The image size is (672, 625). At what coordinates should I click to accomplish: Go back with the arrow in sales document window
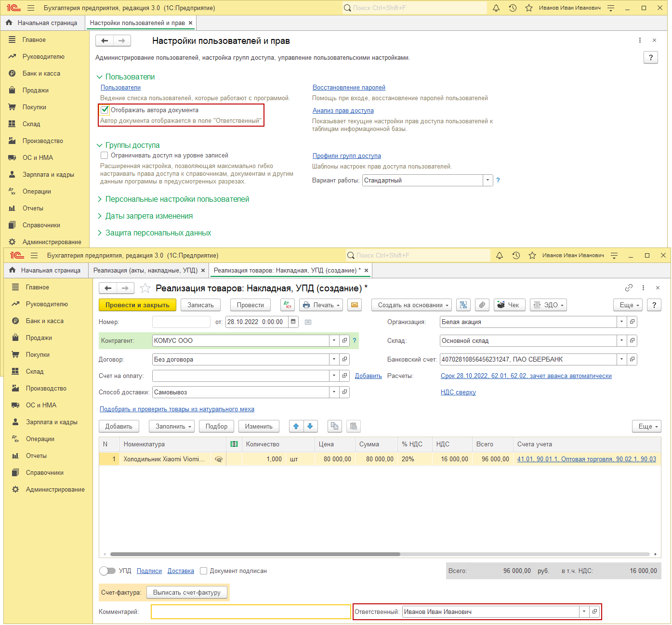pyautogui.click(x=108, y=288)
